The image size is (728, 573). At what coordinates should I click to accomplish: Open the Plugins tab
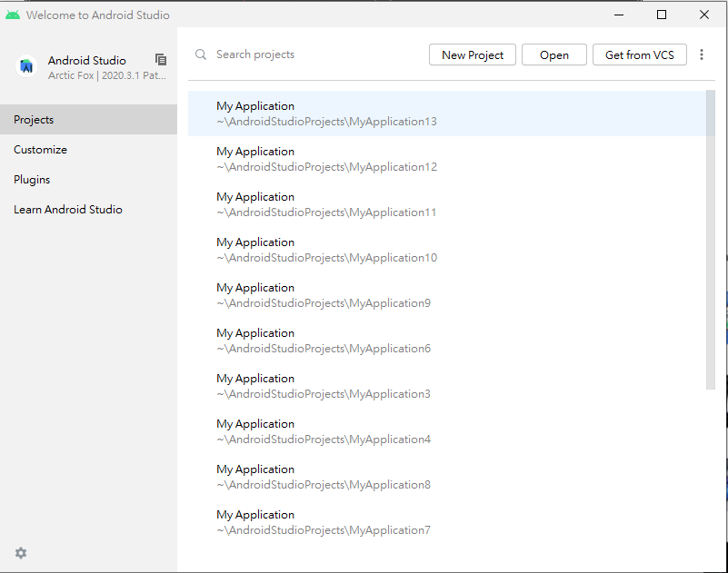click(x=89, y=180)
